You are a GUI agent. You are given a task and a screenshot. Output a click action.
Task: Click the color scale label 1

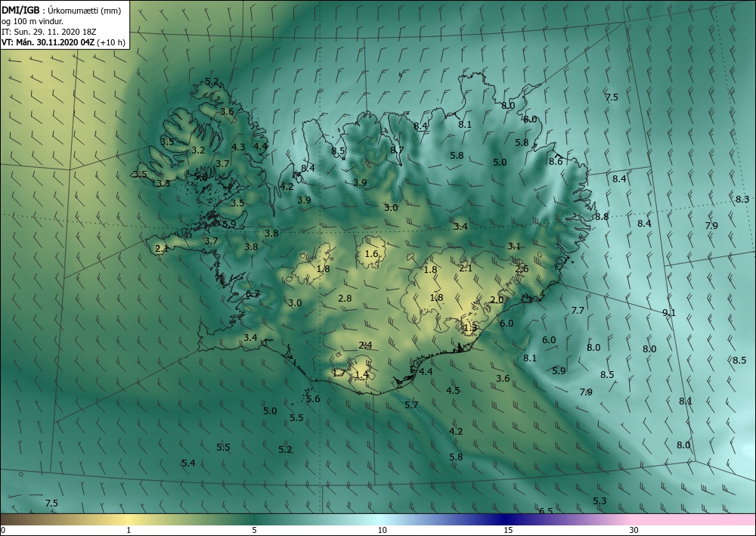pos(129,530)
